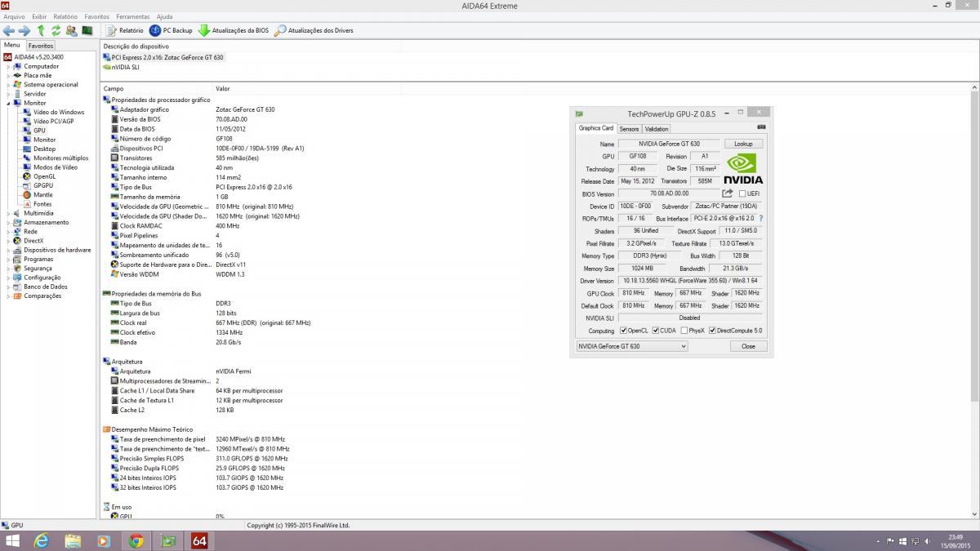Image resolution: width=980 pixels, height=551 pixels.
Task: Expand the Placa mãe tree node
Action: click(9, 76)
